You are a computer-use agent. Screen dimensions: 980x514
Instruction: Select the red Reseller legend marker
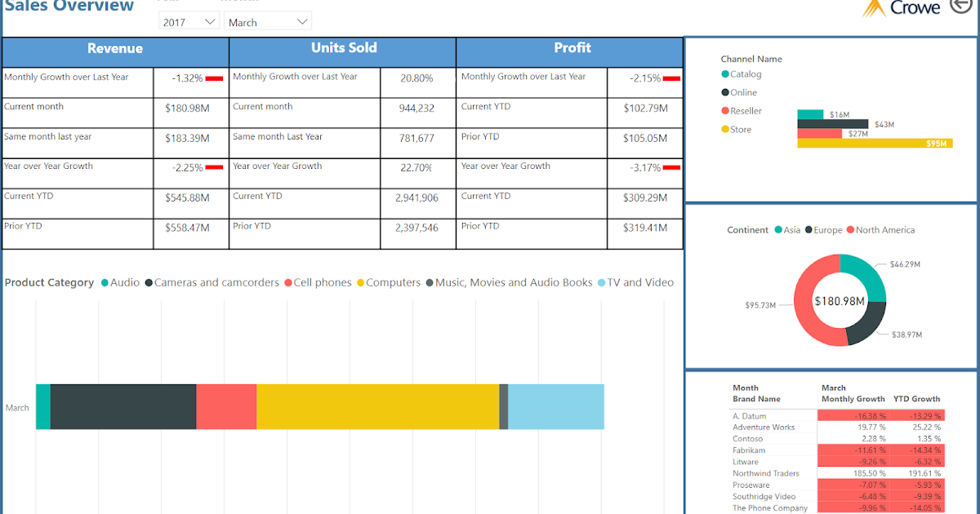[x=724, y=110]
